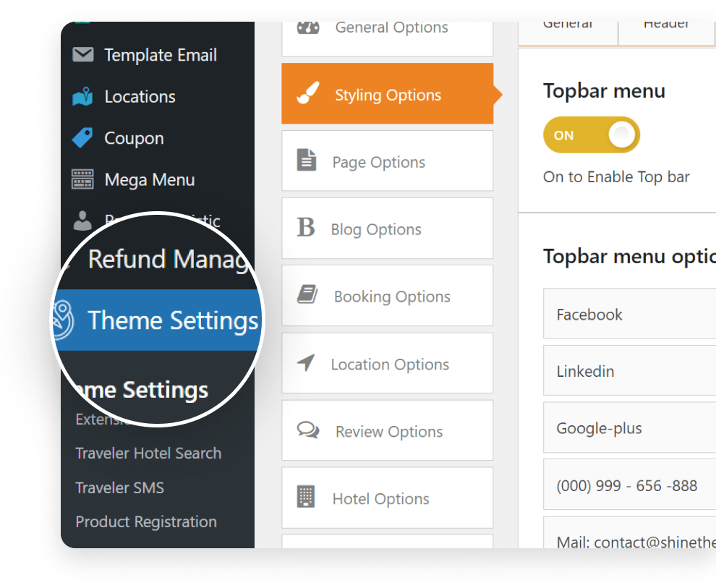
Task: Switch to the General tab
Action: point(568,23)
